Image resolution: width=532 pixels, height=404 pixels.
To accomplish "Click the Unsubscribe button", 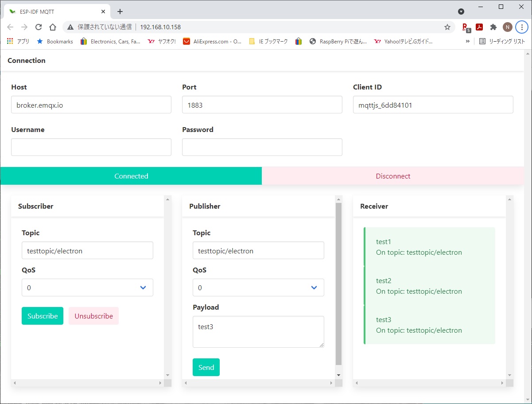I will pyautogui.click(x=93, y=315).
